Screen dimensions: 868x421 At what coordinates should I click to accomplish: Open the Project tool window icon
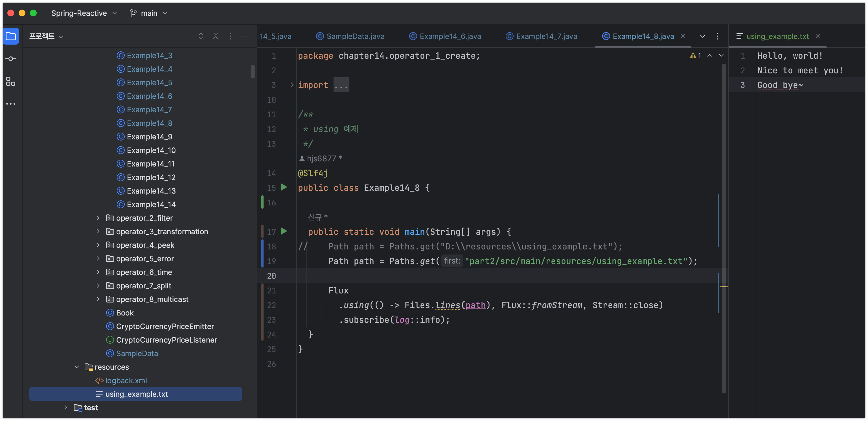[x=11, y=36]
